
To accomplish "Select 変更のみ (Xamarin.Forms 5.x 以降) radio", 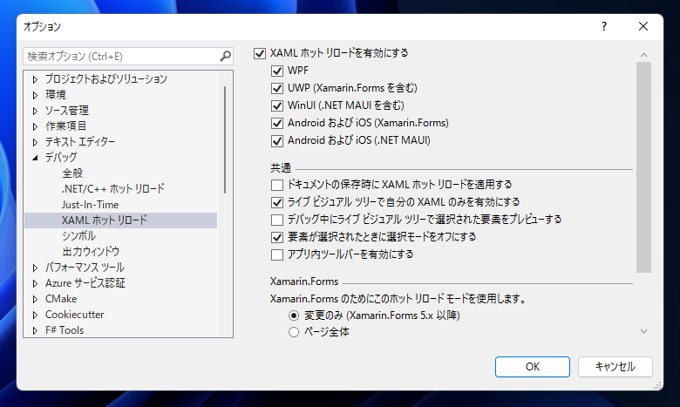I will click(294, 315).
